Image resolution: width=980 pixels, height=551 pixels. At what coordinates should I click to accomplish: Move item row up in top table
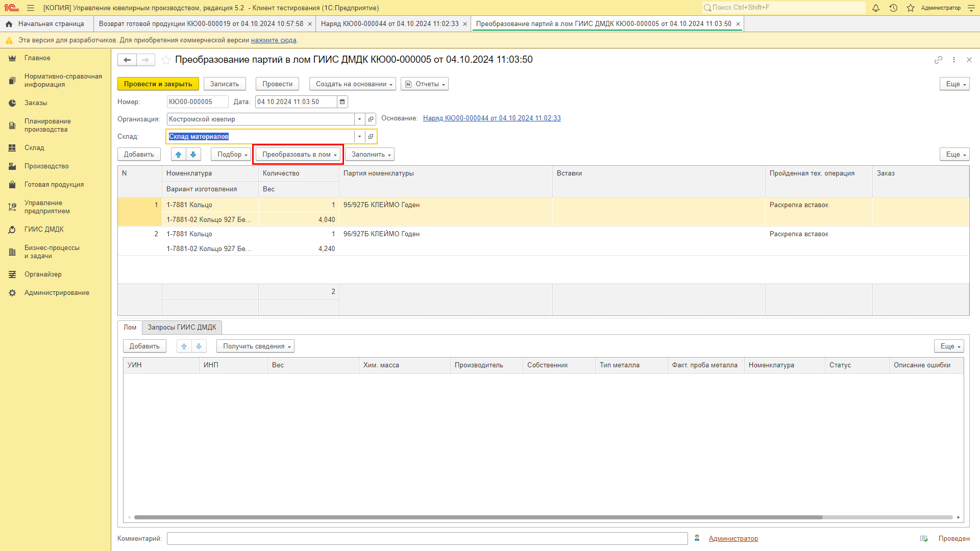(178, 155)
